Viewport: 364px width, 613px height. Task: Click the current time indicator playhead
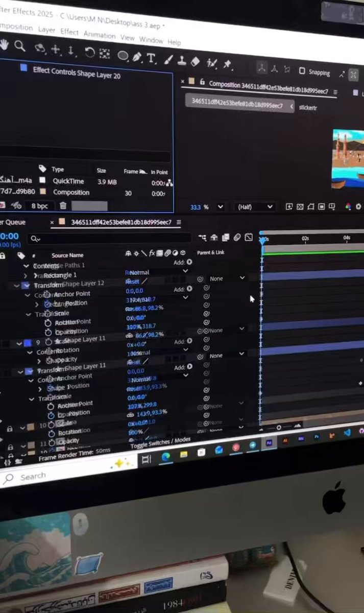[262, 240]
